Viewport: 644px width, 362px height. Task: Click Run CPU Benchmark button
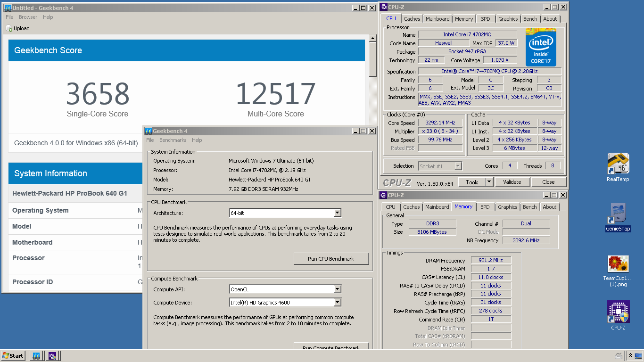331,258
